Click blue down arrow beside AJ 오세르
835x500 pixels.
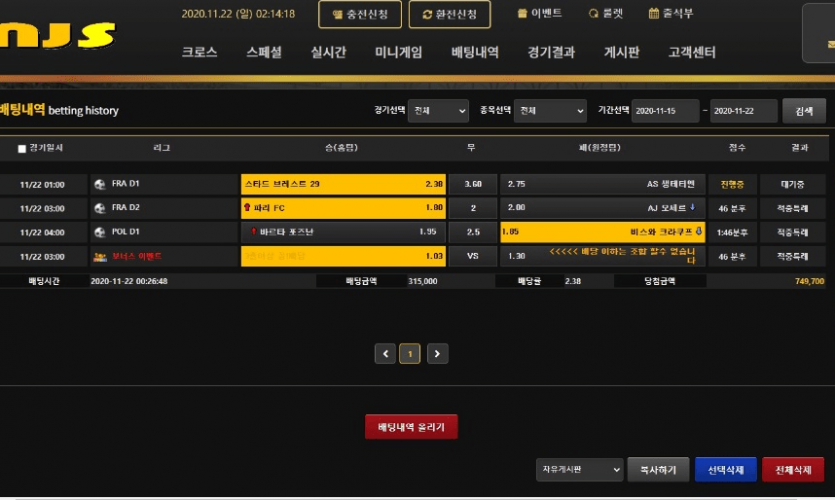coord(692,207)
